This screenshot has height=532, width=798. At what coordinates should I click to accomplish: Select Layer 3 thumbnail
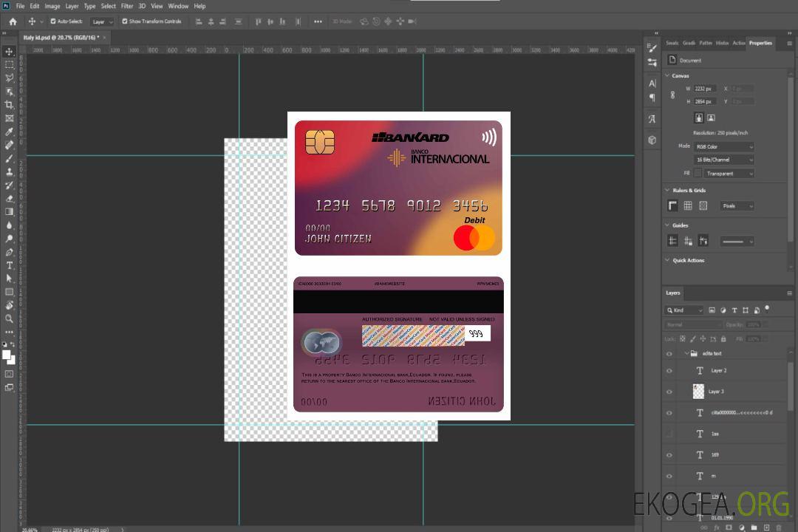tap(699, 392)
